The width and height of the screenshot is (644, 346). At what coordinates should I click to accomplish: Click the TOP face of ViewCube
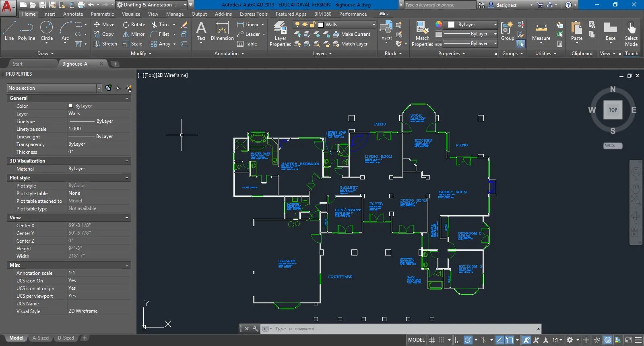613,110
